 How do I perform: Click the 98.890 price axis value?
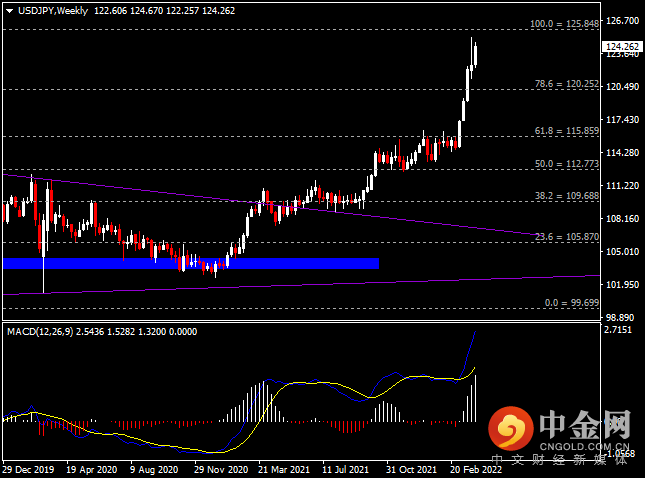click(620, 318)
